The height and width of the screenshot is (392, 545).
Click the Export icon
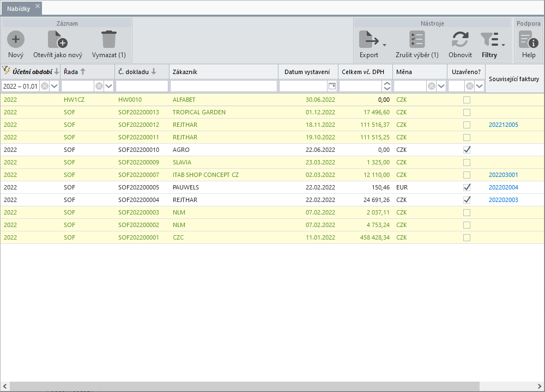pos(369,40)
